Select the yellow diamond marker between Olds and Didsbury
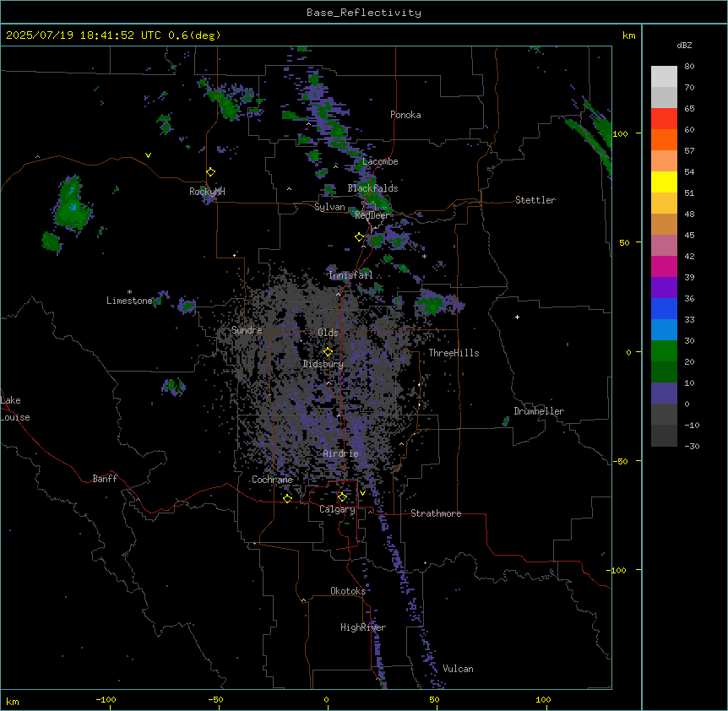Viewport: 728px width, 711px height. click(x=328, y=352)
